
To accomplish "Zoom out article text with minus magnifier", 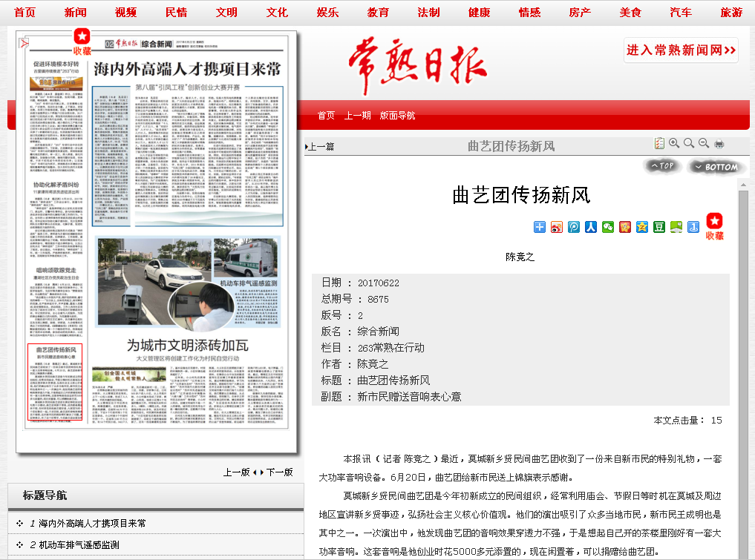I will [704, 143].
